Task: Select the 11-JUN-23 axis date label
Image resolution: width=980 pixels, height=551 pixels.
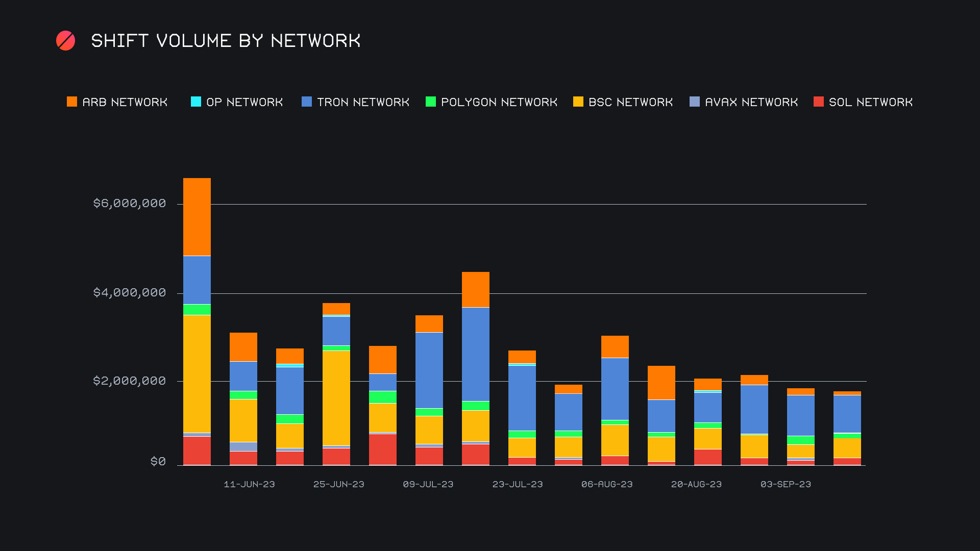Action: point(249,484)
